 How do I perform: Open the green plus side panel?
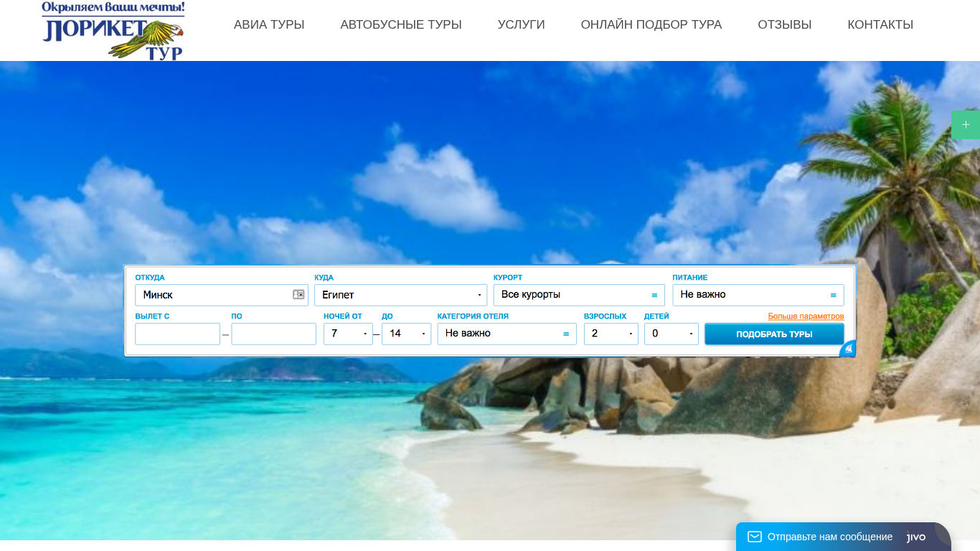[x=966, y=125]
